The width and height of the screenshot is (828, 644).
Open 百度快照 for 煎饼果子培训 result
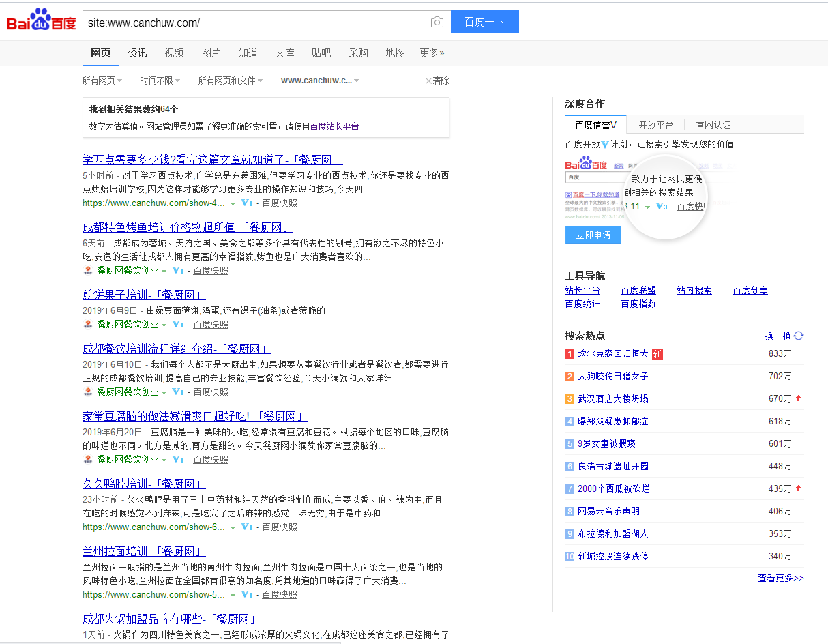pos(211,325)
